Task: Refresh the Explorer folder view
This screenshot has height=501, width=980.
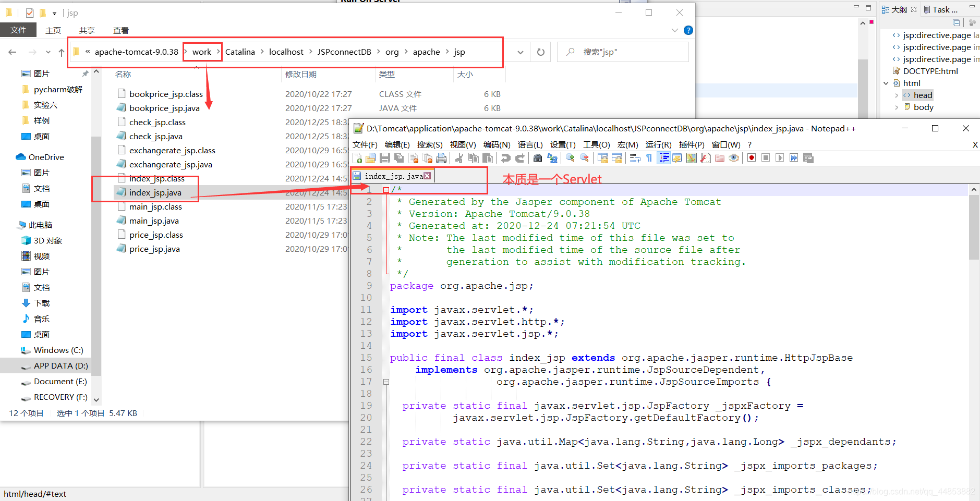Action: tap(541, 52)
